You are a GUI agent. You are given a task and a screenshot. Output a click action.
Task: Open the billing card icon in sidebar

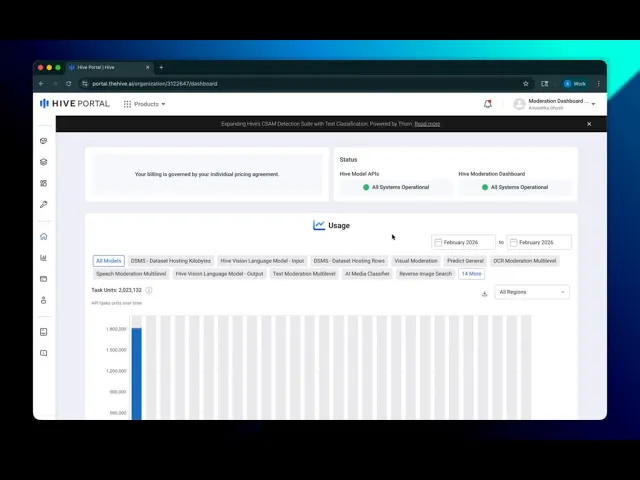[44, 279]
